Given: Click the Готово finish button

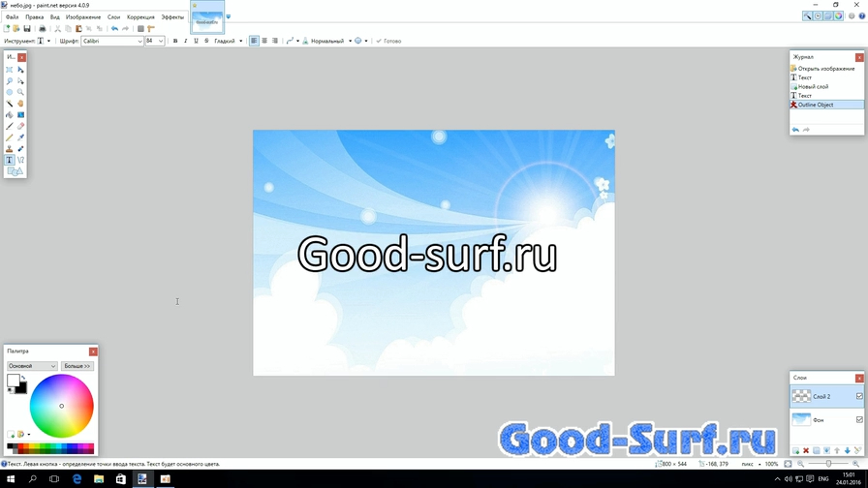Looking at the screenshot, I should click(x=388, y=41).
